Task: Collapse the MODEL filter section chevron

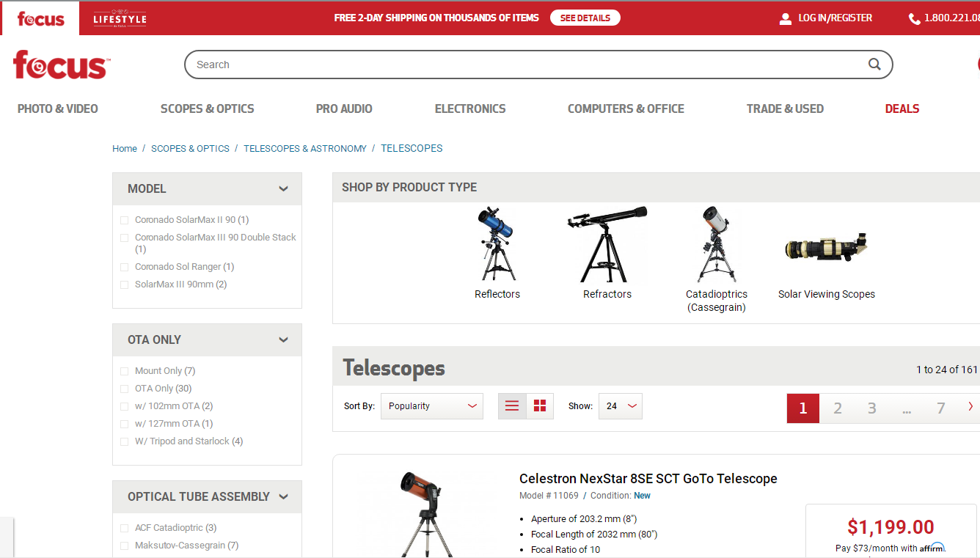Action: (283, 189)
